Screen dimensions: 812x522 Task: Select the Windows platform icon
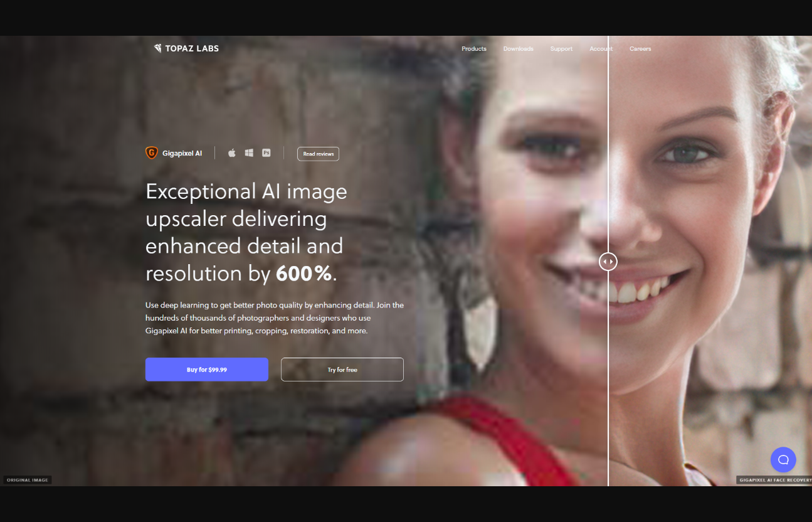[x=249, y=153]
